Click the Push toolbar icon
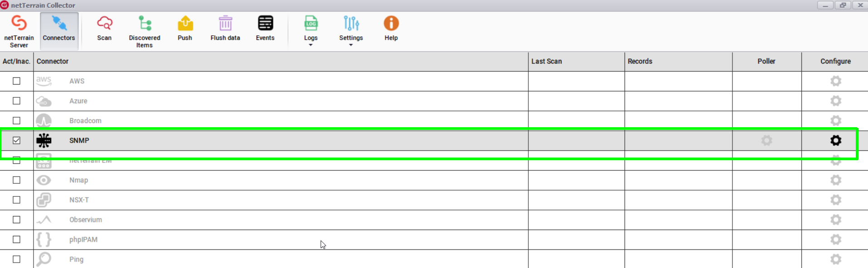868x268 pixels. (x=185, y=24)
